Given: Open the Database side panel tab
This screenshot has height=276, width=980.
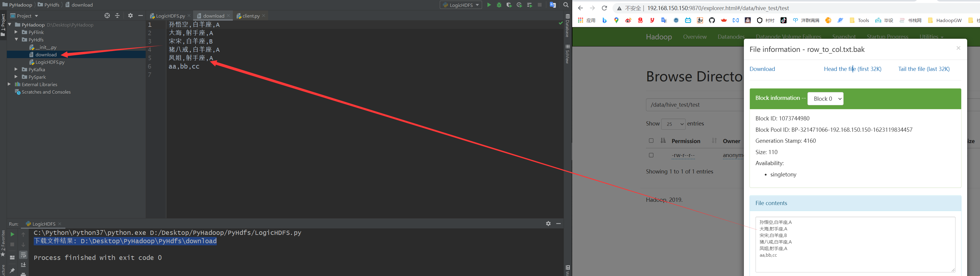Looking at the screenshot, I should tap(567, 25).
